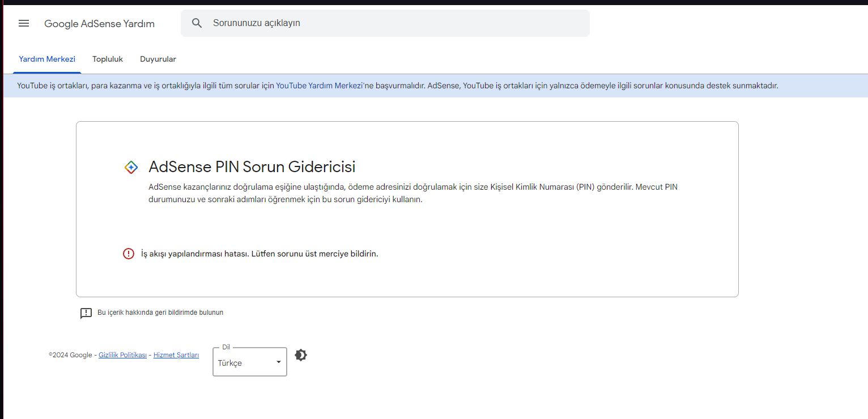Toggle dark mode brightness icon
Image resolution: width=868 pixels, height=419 pixels.
click(x=301, y=355)
